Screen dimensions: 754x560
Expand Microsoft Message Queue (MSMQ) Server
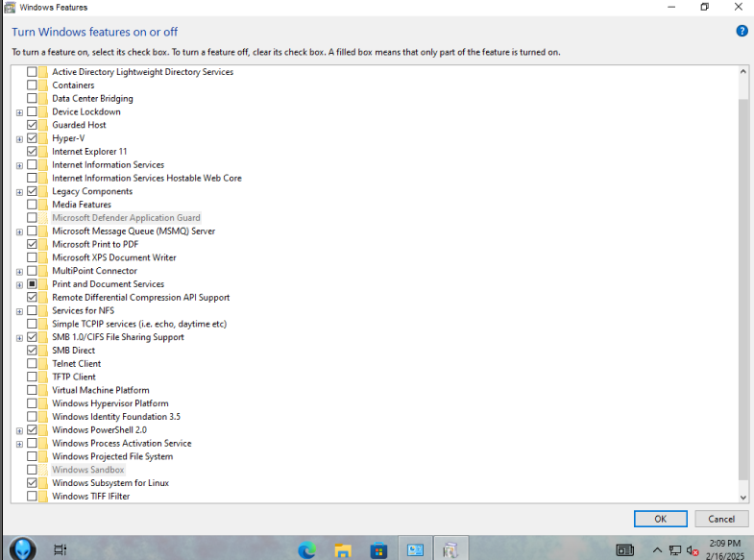19,231
